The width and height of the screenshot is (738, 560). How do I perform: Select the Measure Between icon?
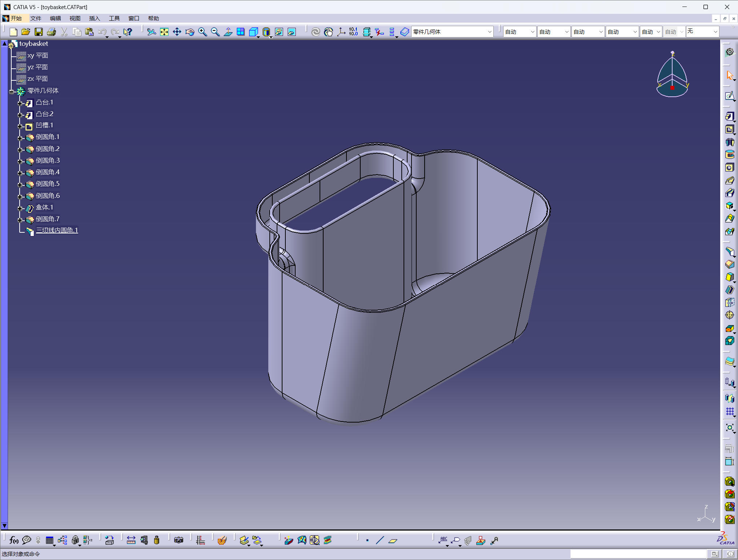click(x=131, y=540)
